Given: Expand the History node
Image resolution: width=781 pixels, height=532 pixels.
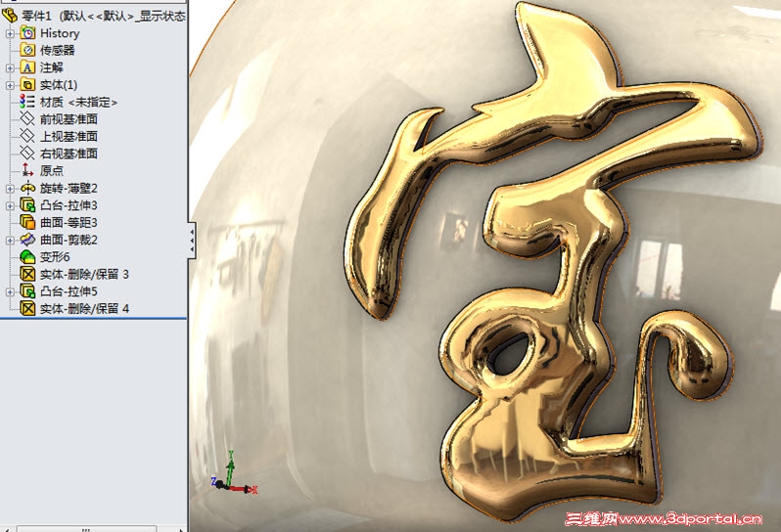Looking at the screenshot, I should [10, 34].
